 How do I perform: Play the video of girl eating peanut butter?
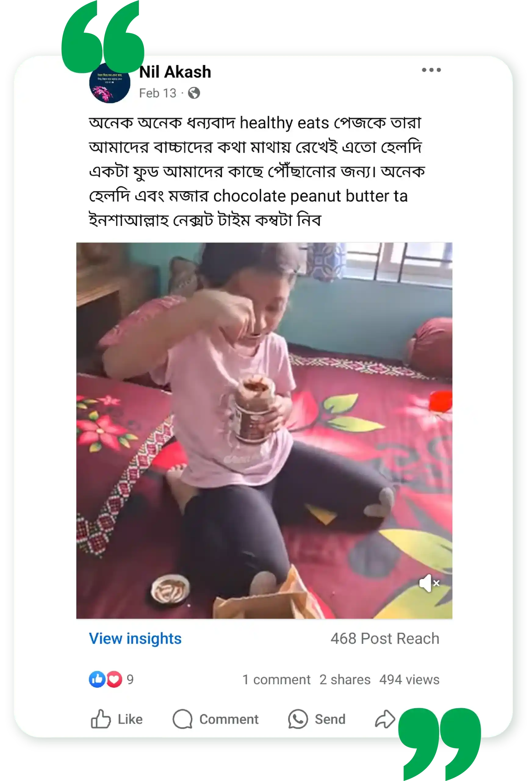(264, 430)
